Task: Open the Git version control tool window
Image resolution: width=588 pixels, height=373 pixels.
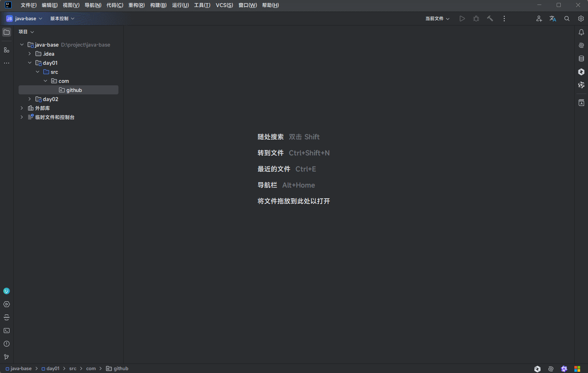Action: click(7, 357)
